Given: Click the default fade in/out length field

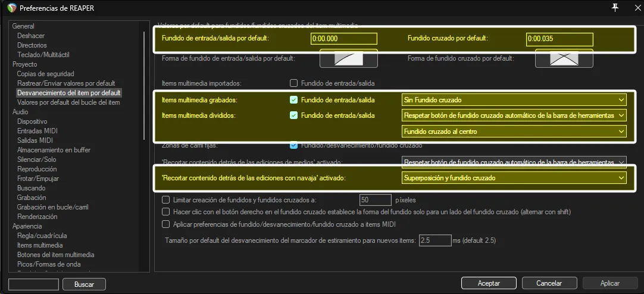Looking at the screenshot, I should (x=344, y=39).
